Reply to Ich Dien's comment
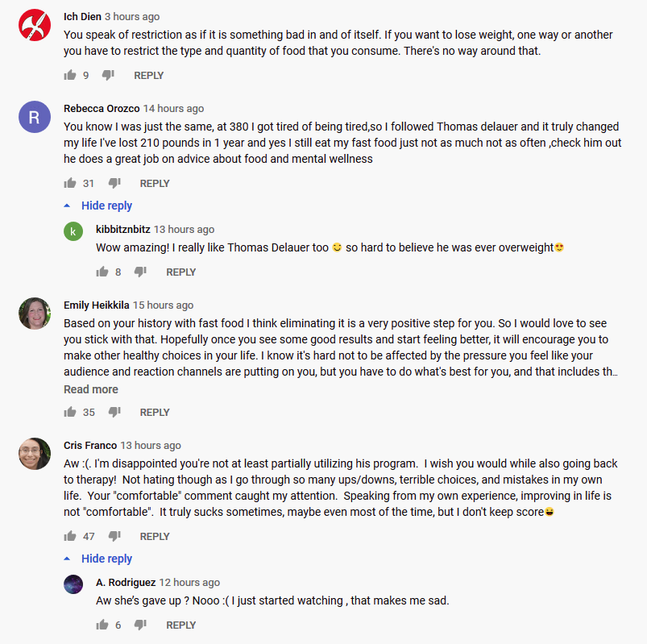The width and height of the screenshot is (647, 644). point(148,76)
